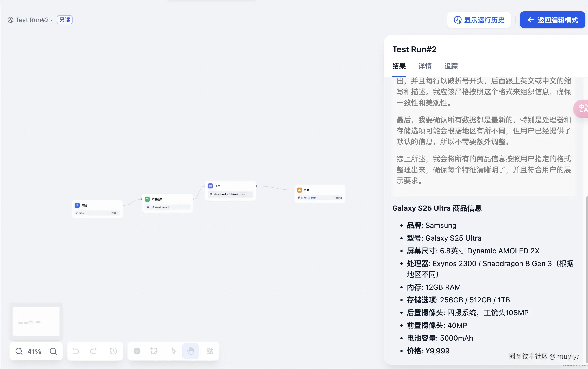
Task: Click the zoom in magnifier icon
Action: [53, 351]
